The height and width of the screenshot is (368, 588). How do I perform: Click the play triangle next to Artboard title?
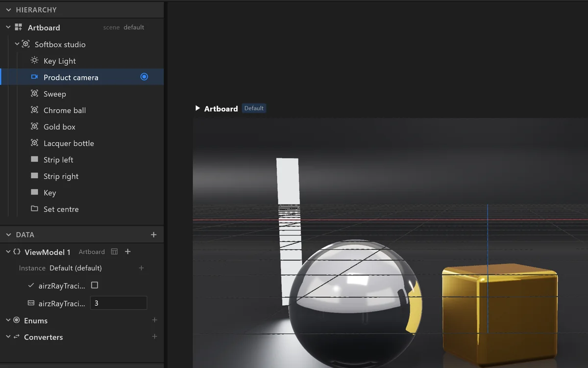tap(197, 108)
